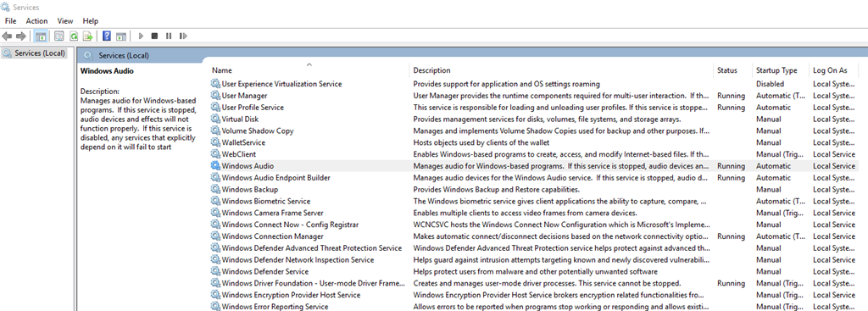Open the Action menu

37,21
